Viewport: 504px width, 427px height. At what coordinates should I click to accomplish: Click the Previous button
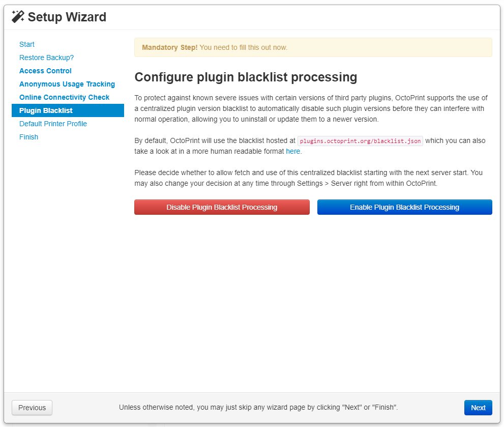(x=32, y=408)
